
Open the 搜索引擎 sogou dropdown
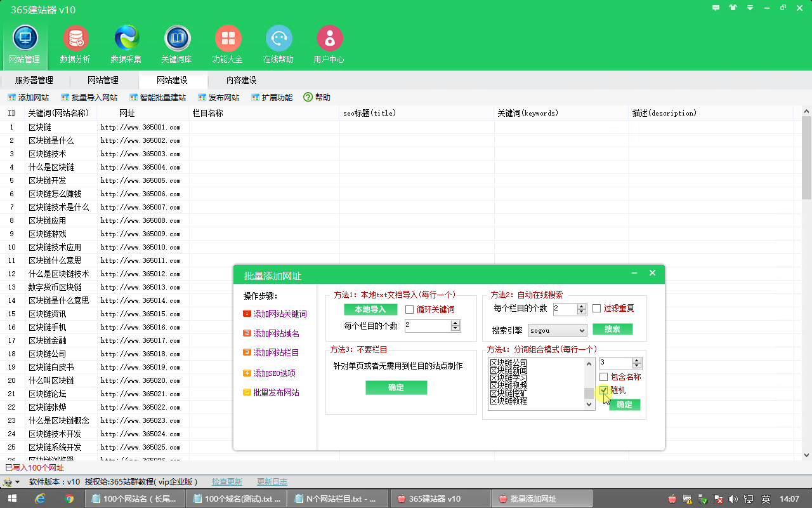(558, 331)
